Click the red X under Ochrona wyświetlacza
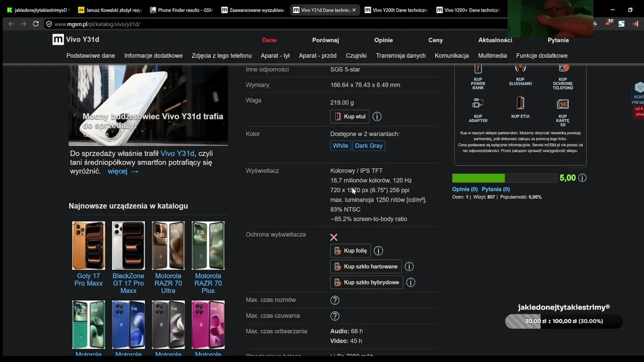 pyautogui.click(x=334, y=237)
